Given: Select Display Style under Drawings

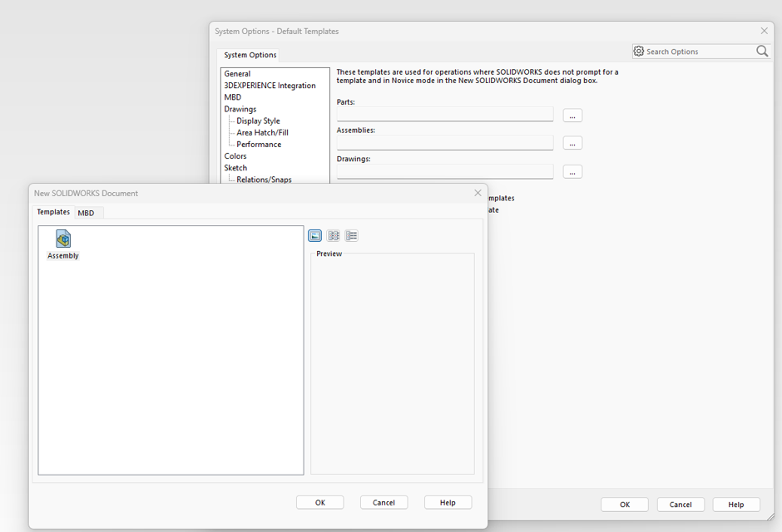Looking at the screenshot, I should click(x=259, y=121).
